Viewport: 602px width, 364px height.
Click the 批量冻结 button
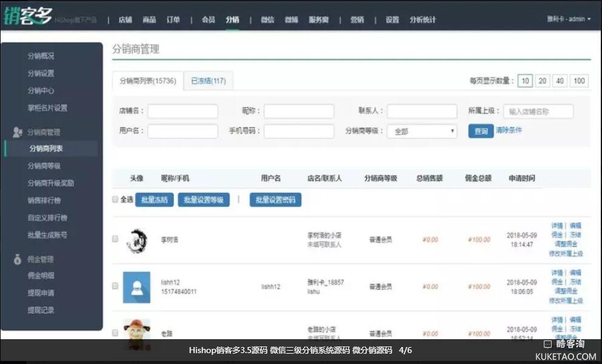point(154,200)
